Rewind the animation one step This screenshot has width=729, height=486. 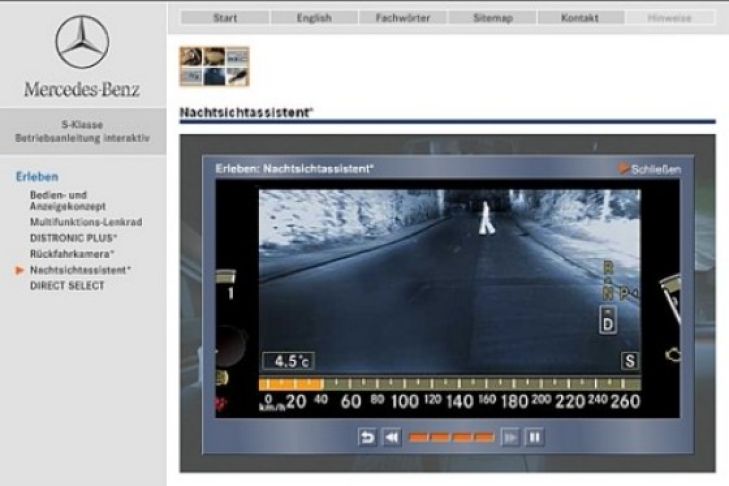391,437
